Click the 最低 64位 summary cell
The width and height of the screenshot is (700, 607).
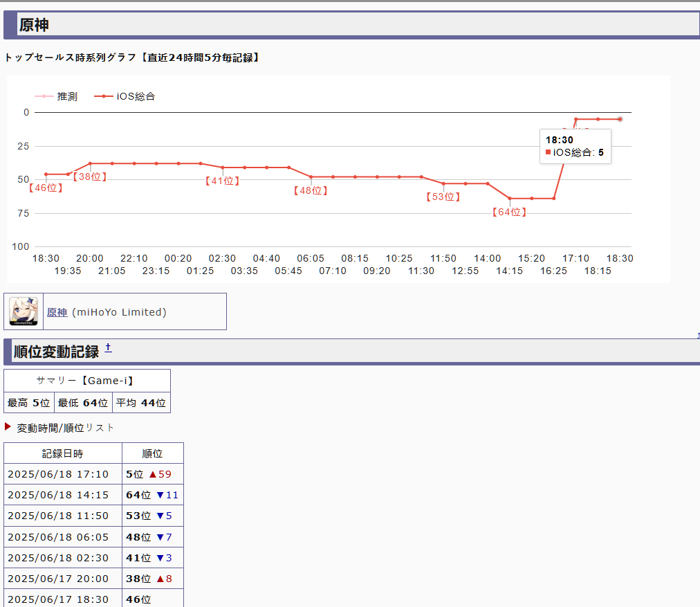(x=83, y=403)
